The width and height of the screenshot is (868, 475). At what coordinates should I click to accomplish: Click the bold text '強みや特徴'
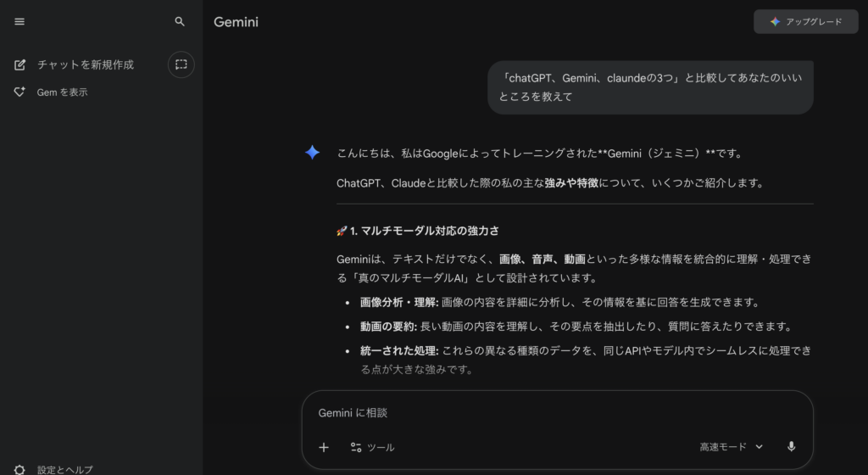(571, 183)
